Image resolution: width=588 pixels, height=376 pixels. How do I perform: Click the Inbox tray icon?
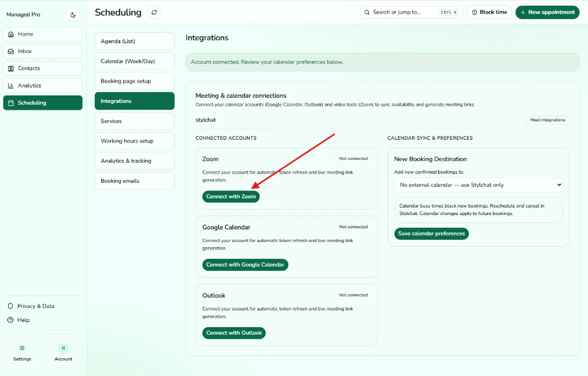11,52
